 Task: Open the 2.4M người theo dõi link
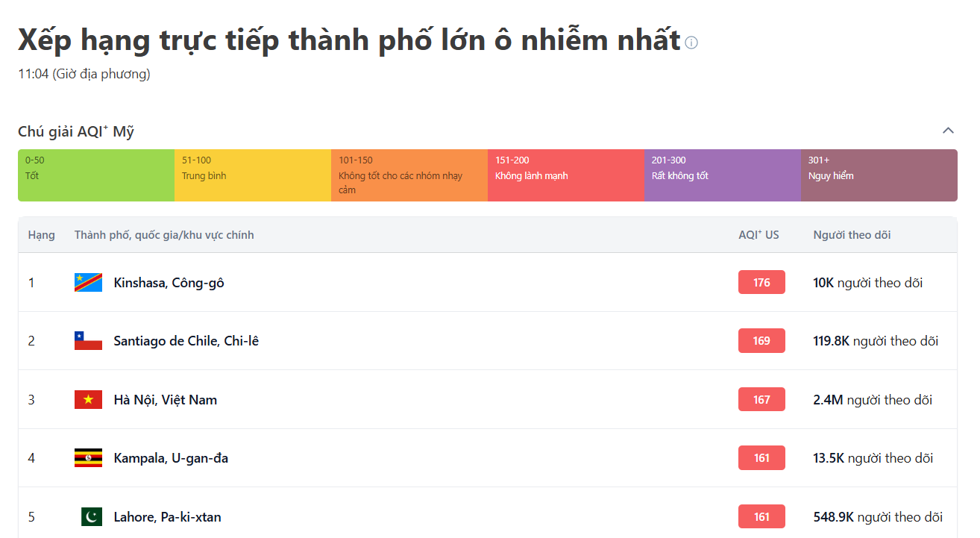872,399
